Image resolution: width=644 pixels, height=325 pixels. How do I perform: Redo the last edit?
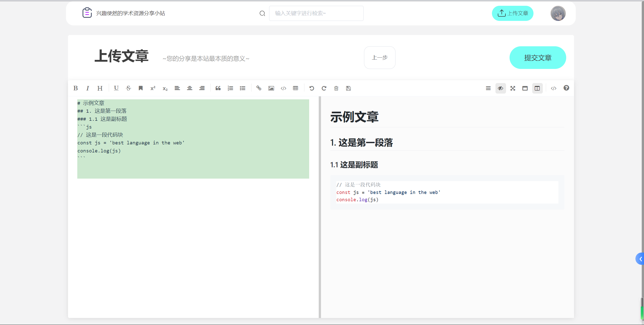pyautogui.click(x=324, y=88)
